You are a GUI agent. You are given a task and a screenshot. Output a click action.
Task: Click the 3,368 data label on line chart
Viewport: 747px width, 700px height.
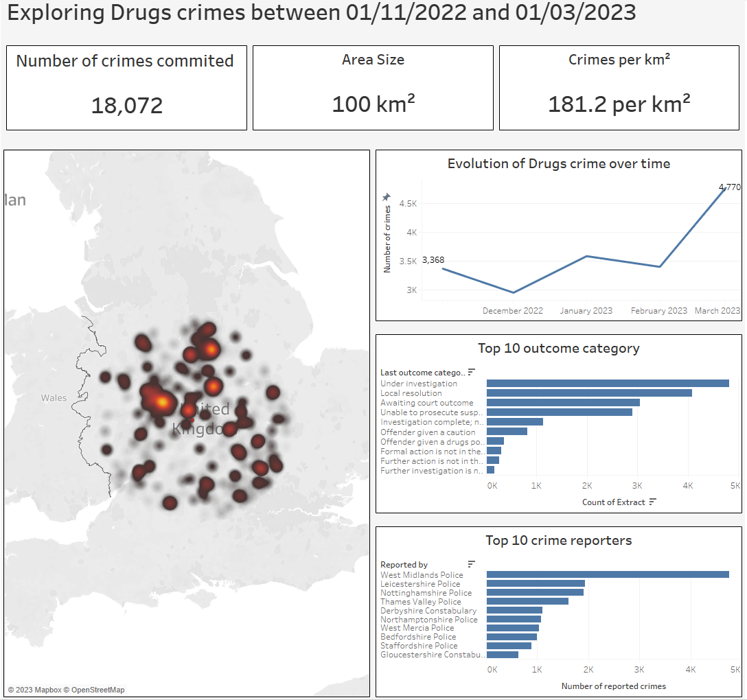tap(433, 260)
